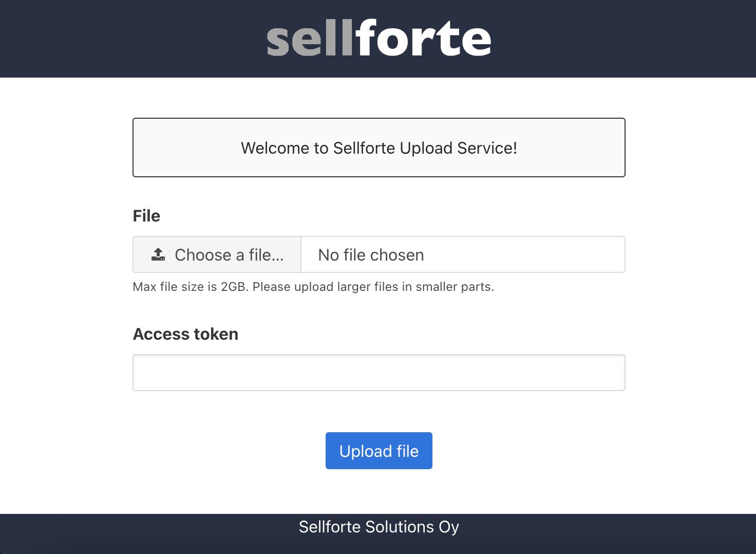This screenshot has height=554, width=756.
Task: Click the "2GB" size limit text
Action: [234, 287]
